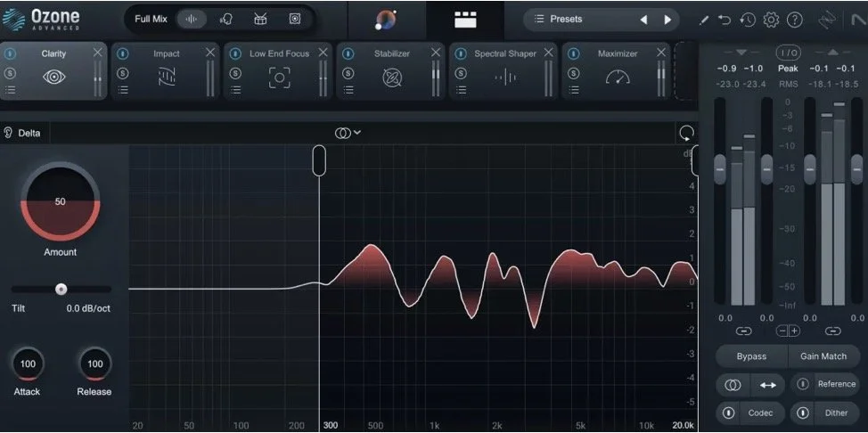The image size is (868, 433).
Task: Click the 300 Hz crossover handle
Action: [x=319, y=160]
